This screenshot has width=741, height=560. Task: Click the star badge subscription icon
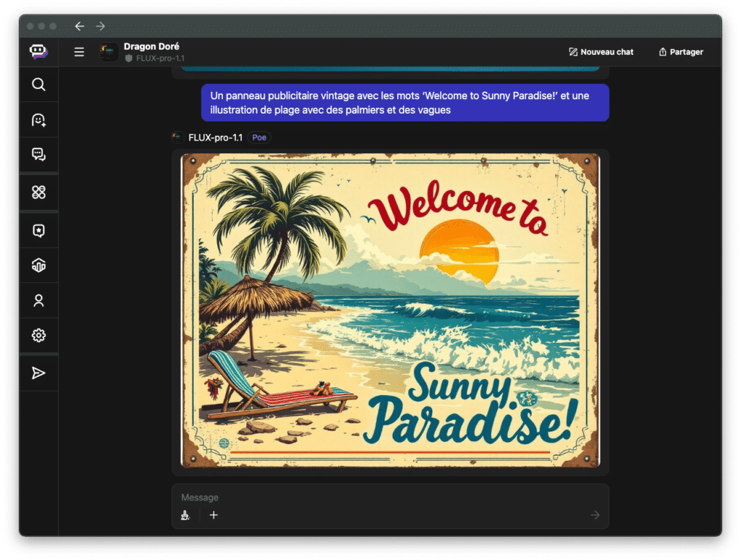click(x=39, y=231)
